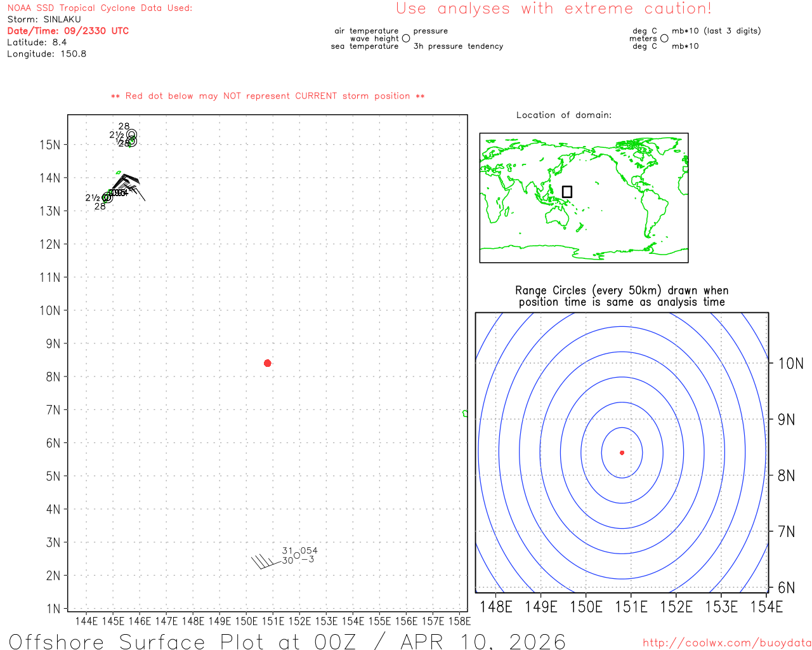
Task: Click the red center dot in range circles plot
Action: pos(622,453)
